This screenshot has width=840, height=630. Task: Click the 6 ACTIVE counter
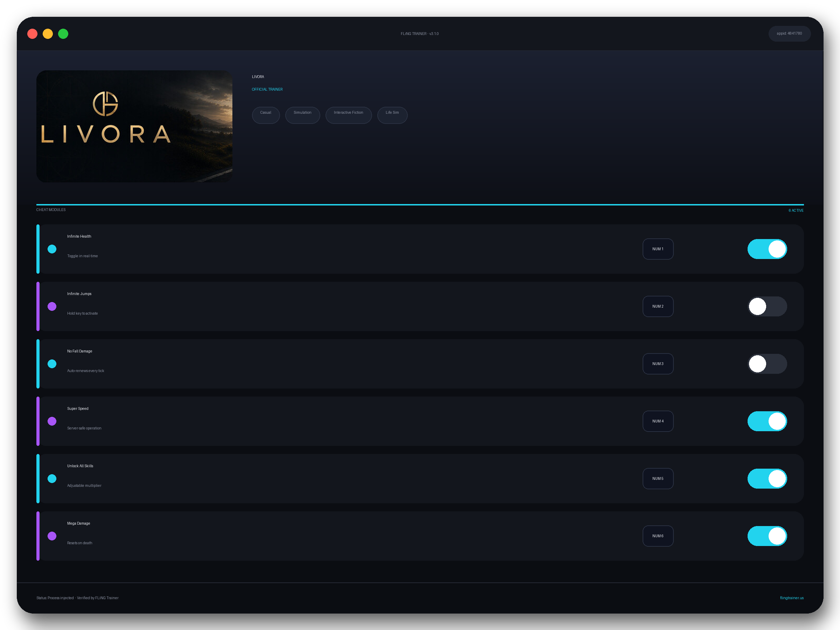(796, 210)
